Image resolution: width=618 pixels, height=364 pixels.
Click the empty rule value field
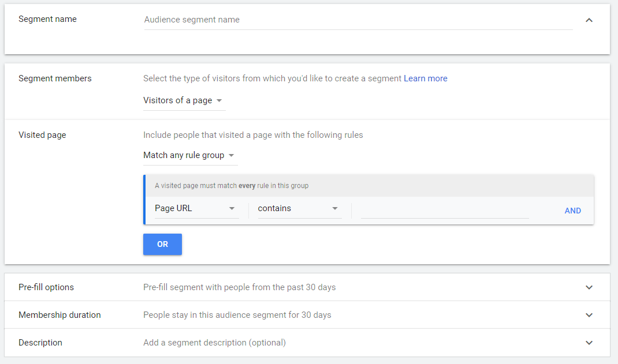coord(444,209)
